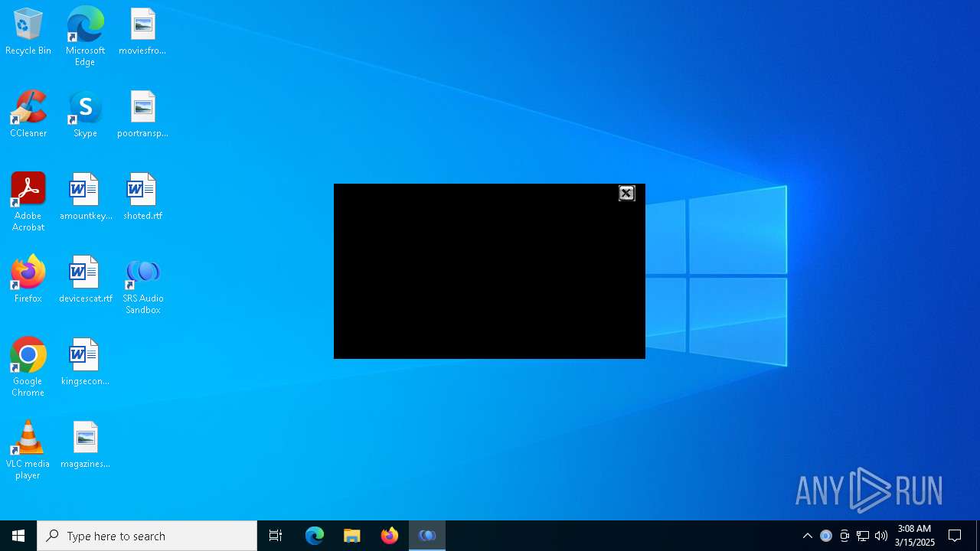Launch Firefox from the taskbar

pyautogui.click(x=390, y=536)
